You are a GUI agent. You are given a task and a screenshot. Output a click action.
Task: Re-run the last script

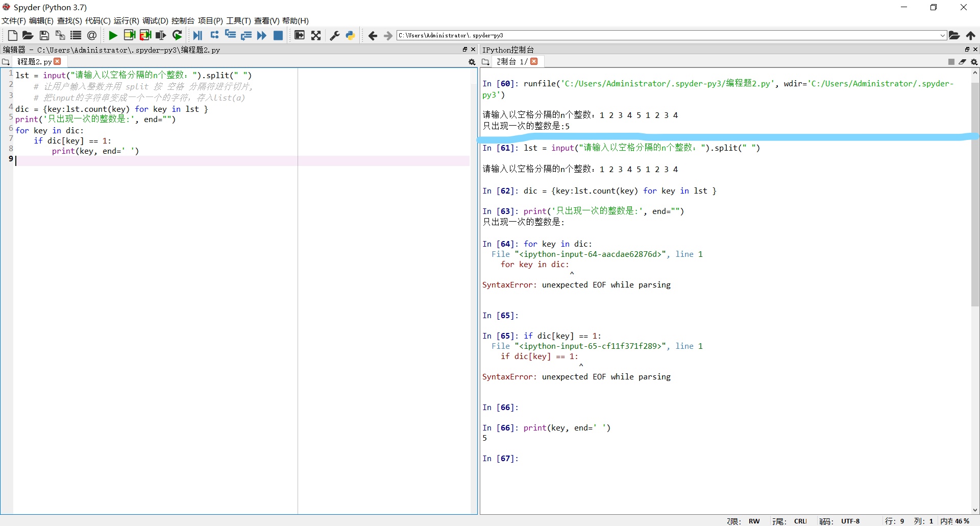click(x=177, y=35)
